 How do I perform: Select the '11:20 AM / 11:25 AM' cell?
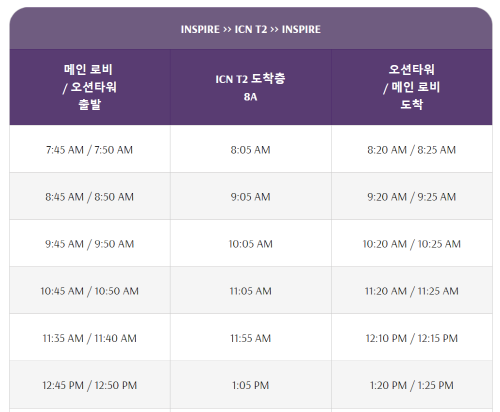pos(412,290)
